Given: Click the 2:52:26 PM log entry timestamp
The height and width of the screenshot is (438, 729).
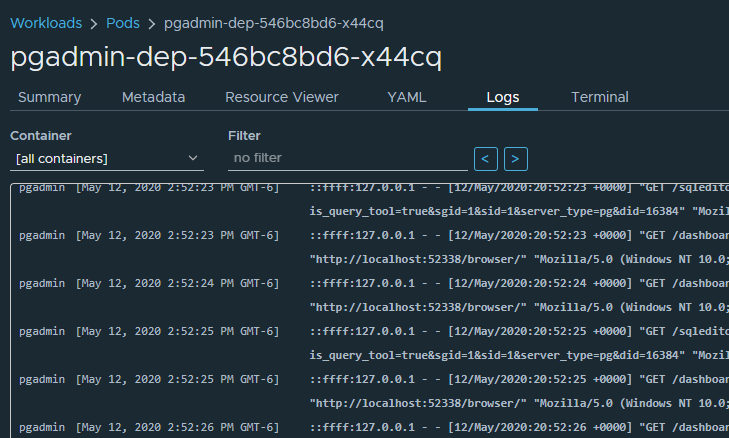Looking at the screenshot, I should coord(177,427).
